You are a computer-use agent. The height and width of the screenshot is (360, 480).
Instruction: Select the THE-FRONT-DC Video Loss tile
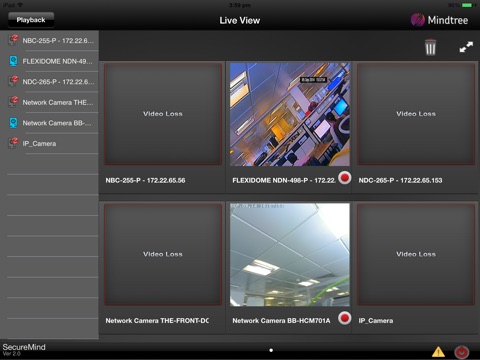point(163,255)
